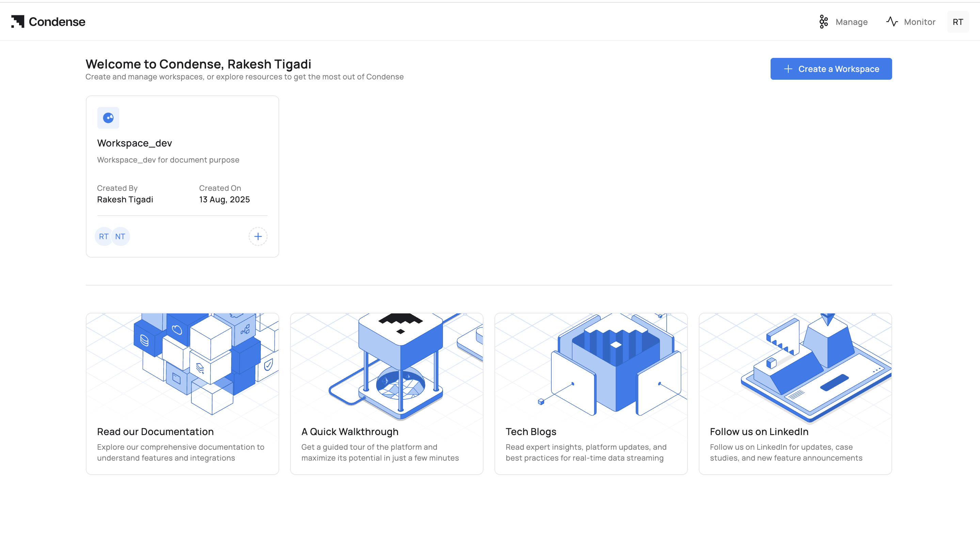Click the Workspace_dev blue circle icon

[108, 118]
